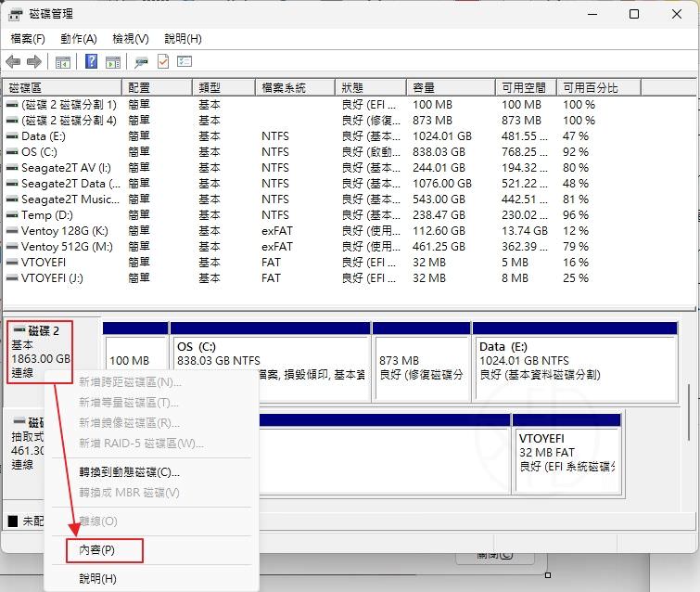The width and height of the screenshot is (700, 592).
Task: Click the Back arrow toolbar icon
Action: pos(13,61)
